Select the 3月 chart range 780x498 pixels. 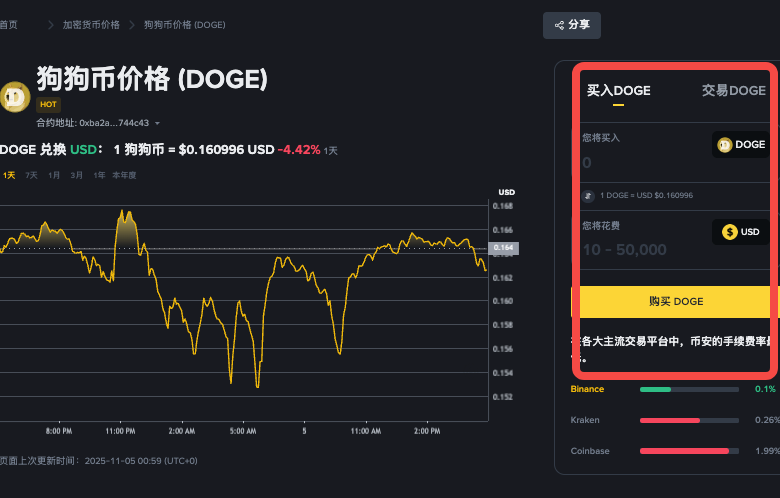coord(76,175)
